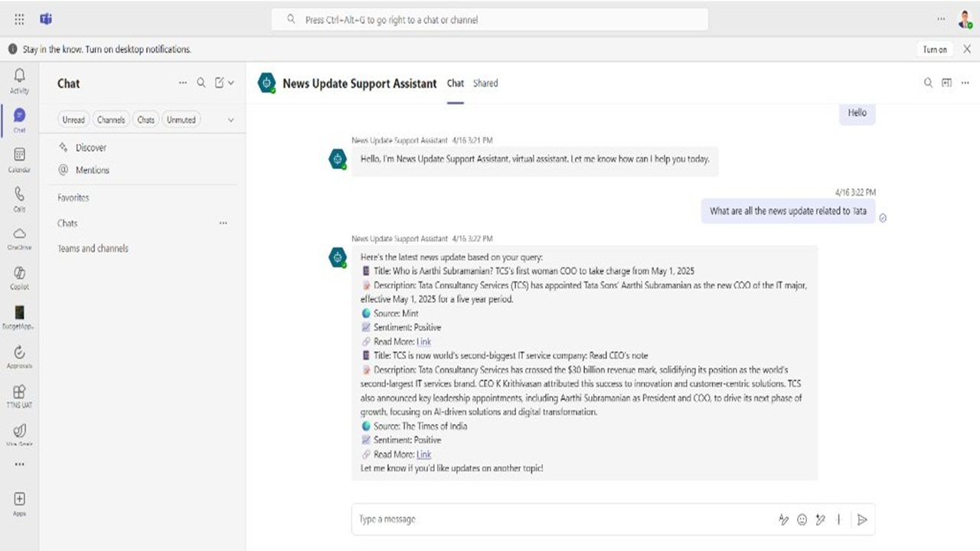Open more compose actions plus icon

coord(839,520)
